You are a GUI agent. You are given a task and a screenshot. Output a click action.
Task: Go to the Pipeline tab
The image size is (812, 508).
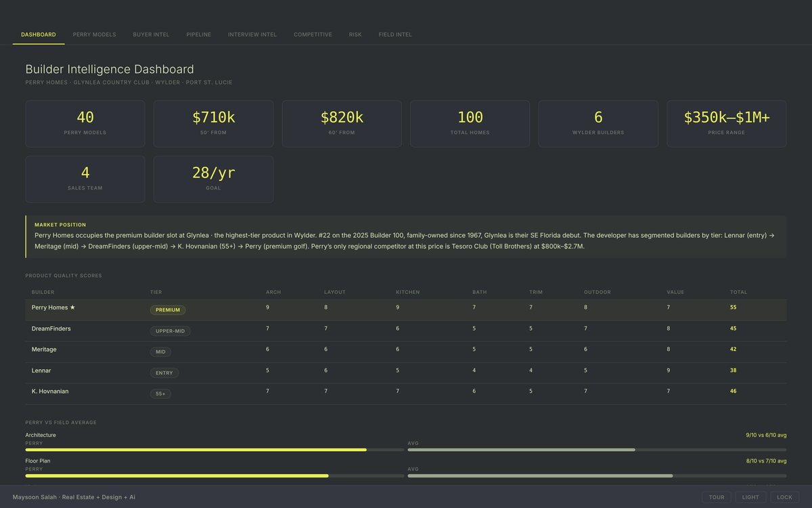tap(199, 35)
